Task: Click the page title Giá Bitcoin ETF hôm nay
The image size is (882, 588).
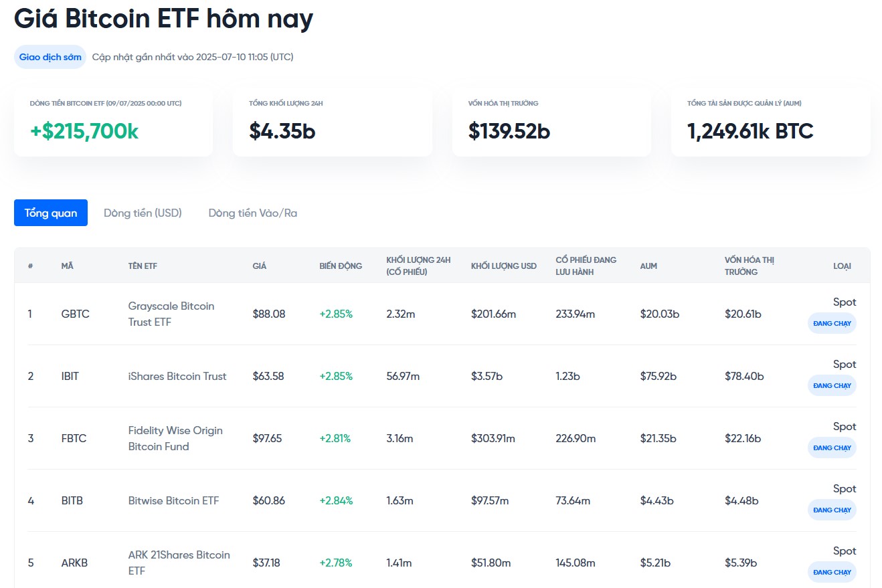Action: coord(164,19)
